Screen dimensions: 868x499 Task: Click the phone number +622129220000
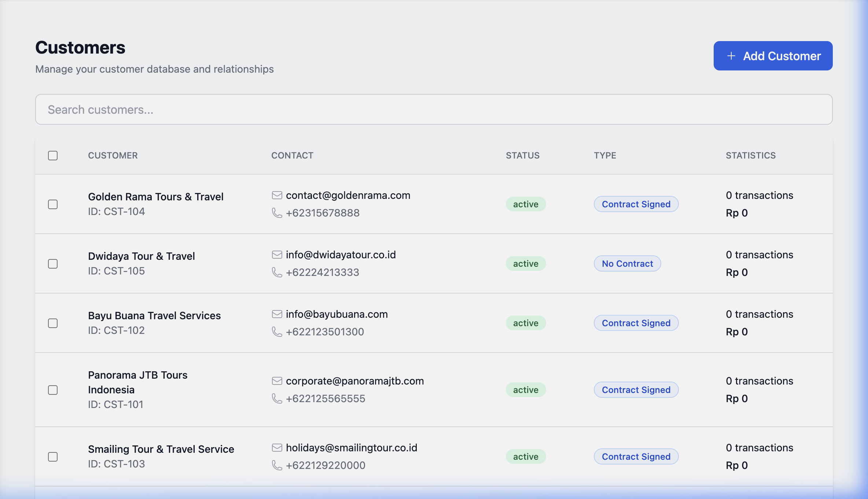[x=325, y=465]
